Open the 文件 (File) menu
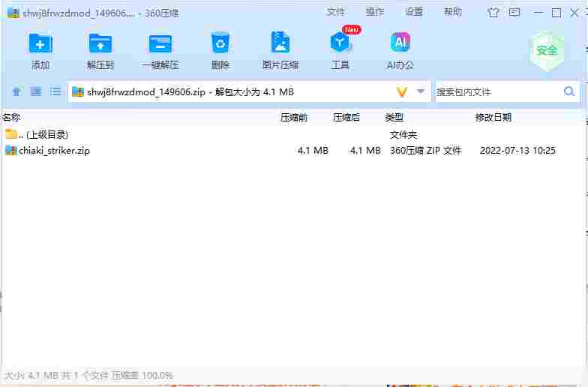Viewport: 588px width, 387px height. pyautogui.click(x=334, y=12)
